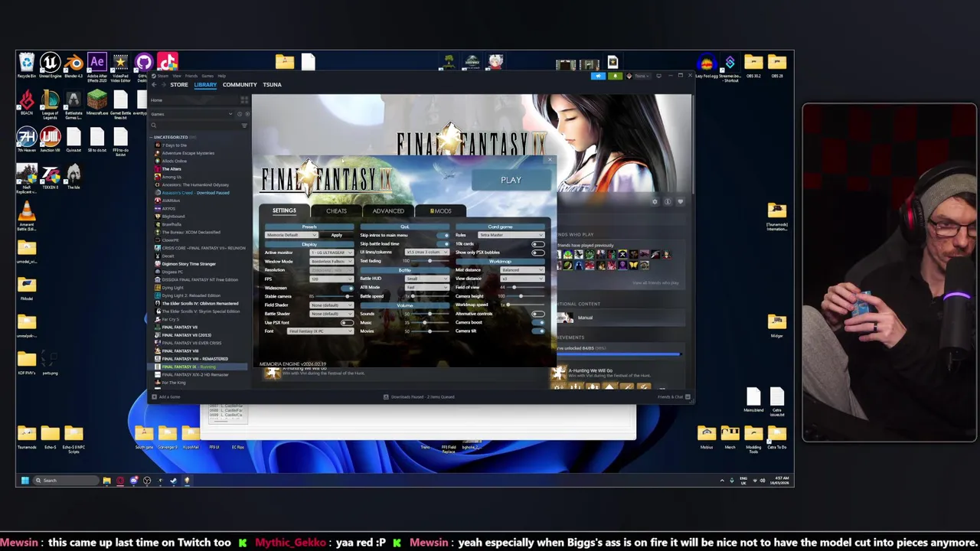Click Steam library grid view icon
Image resolution: width=980 pixels, height=551 pixels.
244,100
